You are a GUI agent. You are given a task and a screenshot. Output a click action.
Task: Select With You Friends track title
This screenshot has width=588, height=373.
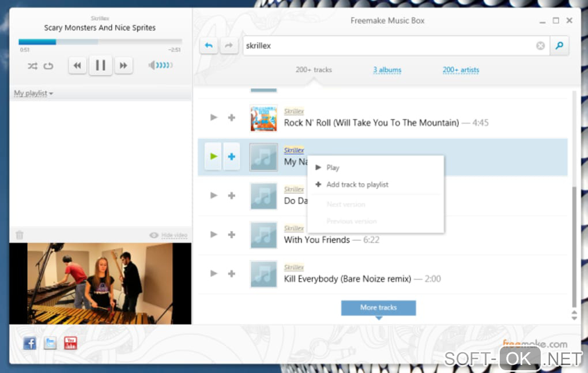pyautogui.click(x=317, y=240)
